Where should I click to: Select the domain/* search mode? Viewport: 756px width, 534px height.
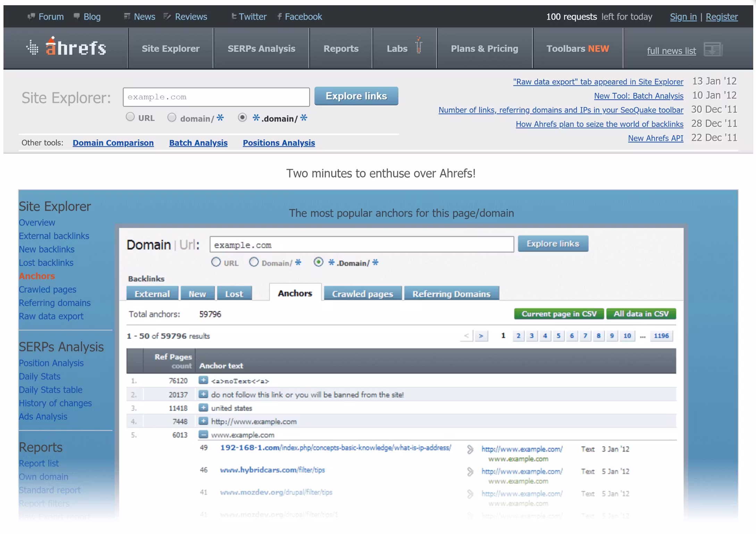[172, 117]
